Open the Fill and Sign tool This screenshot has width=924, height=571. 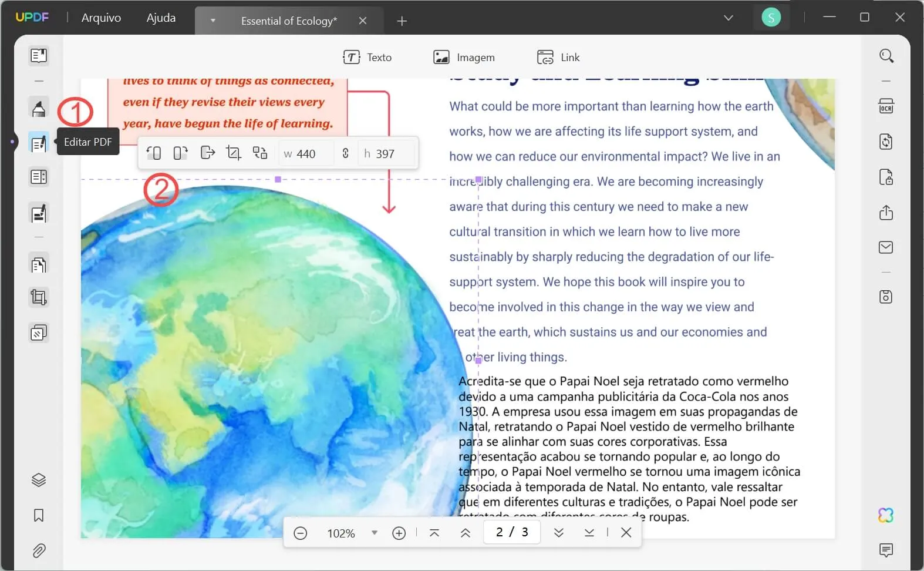click(x=39, y=213)
